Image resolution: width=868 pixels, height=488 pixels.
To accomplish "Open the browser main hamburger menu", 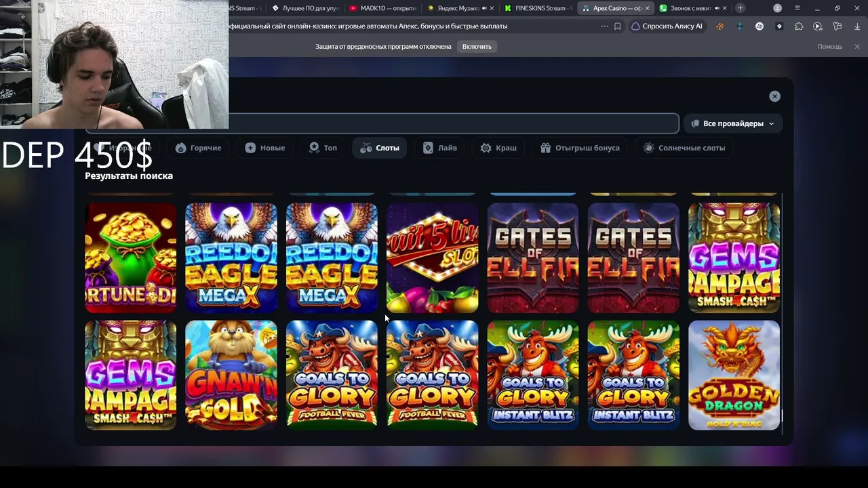I will click(x=797, y=8).
